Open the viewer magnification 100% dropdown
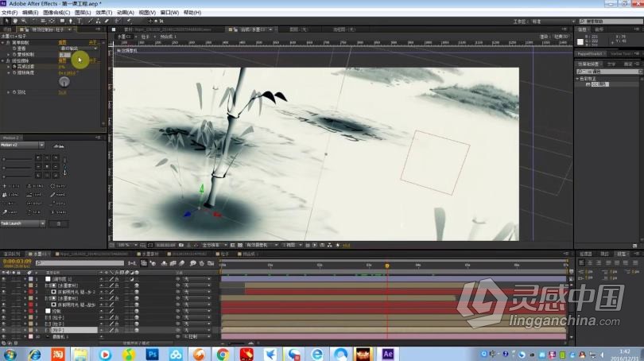The width and height of the screenshot is (644, 361). (126, 245)
